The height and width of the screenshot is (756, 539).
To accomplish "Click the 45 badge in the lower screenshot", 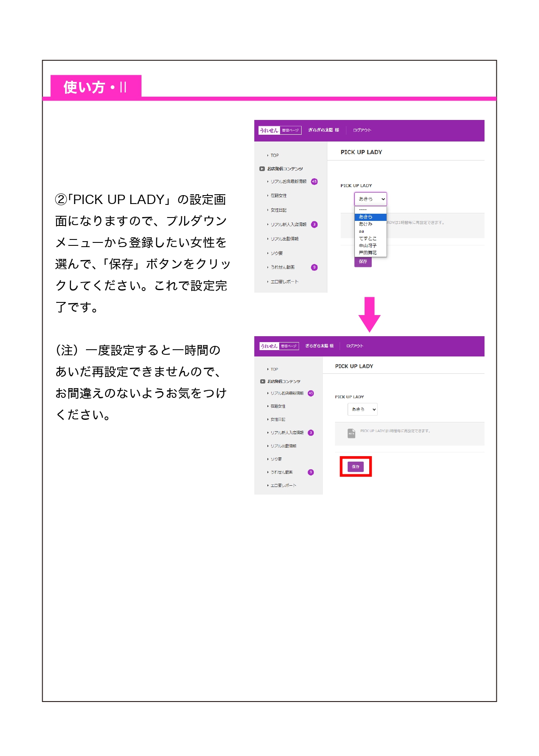I will (311, 393).
